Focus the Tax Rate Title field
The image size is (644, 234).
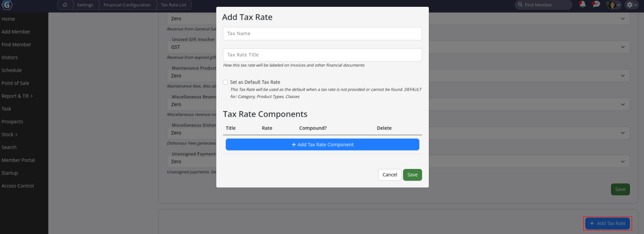(322, 55)
